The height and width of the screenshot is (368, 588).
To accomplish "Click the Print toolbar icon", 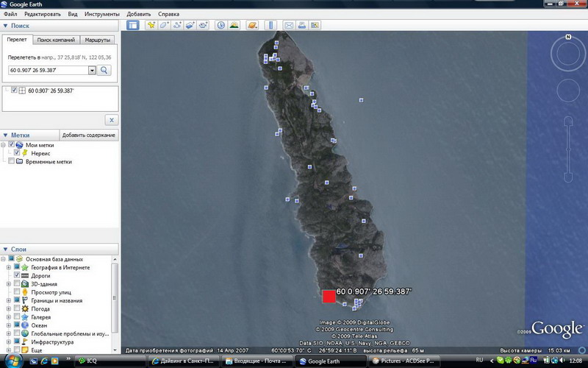I will coord(302,25).
